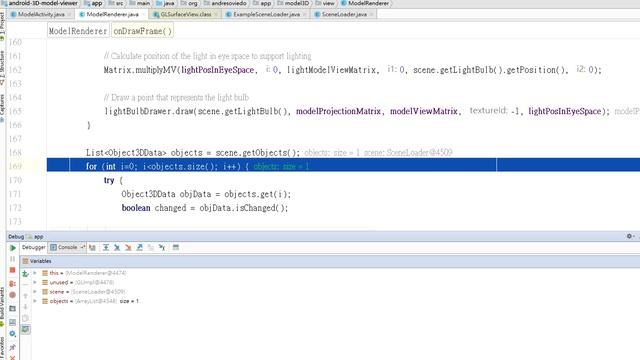Open the Captures tool window side tab
Viewport: 640px width, 360px height.
click(2, 107)
